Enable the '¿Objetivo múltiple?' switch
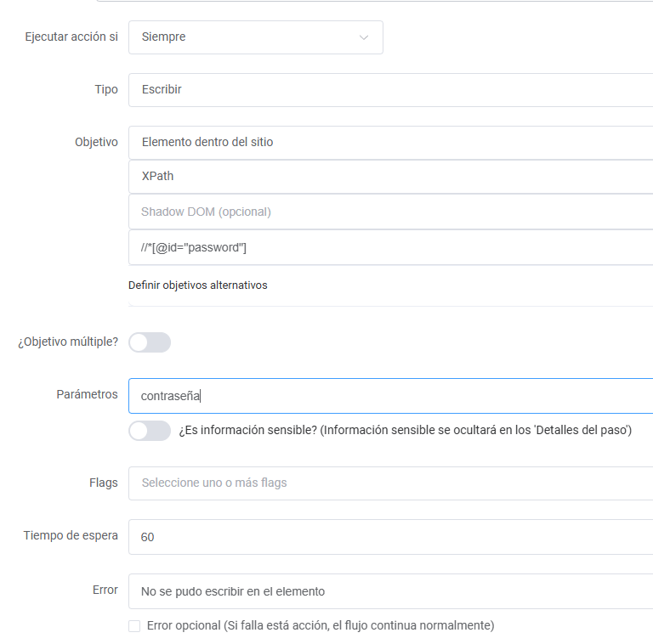Image resolution: width=653 pixels, height=644 pixels. click(x=150, y=342)
